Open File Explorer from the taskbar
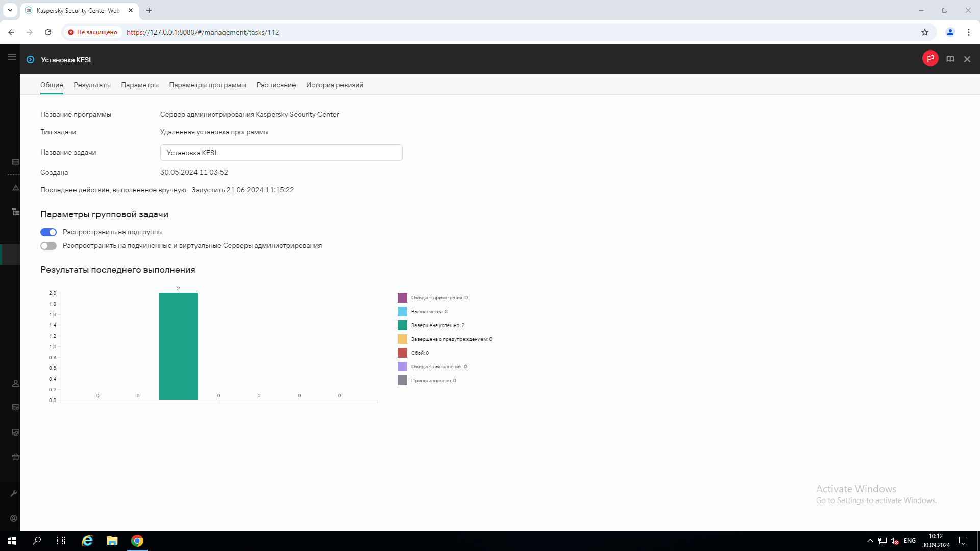This screenshot has height=551, width=980. [x=112, y=541]
